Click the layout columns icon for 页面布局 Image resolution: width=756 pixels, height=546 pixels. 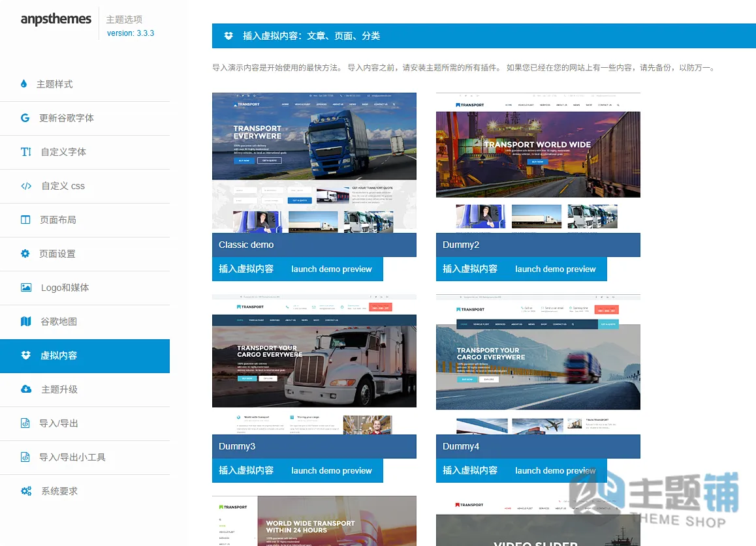point(25,220)
